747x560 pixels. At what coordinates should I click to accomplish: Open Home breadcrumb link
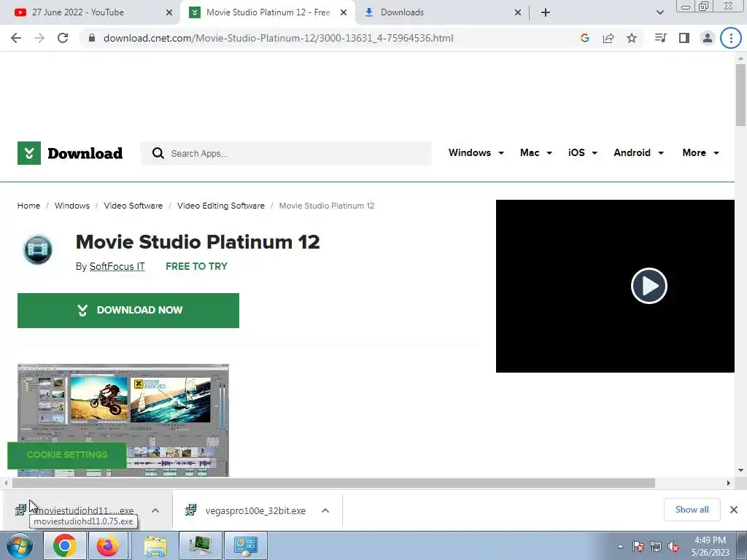(x=28, y=206)
